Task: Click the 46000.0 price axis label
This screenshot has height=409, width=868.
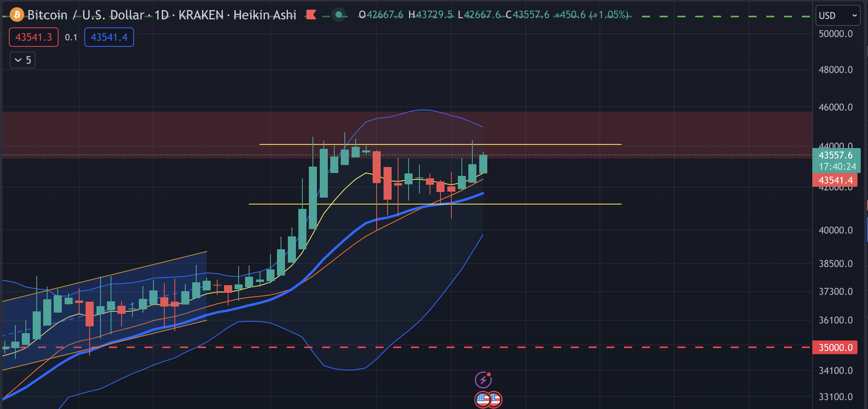Action: [836, 107]
